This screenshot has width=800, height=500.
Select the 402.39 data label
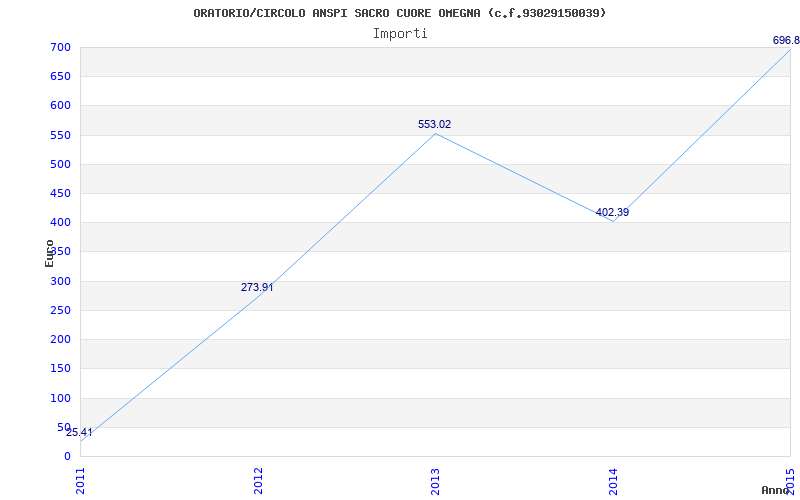point(612,212)
